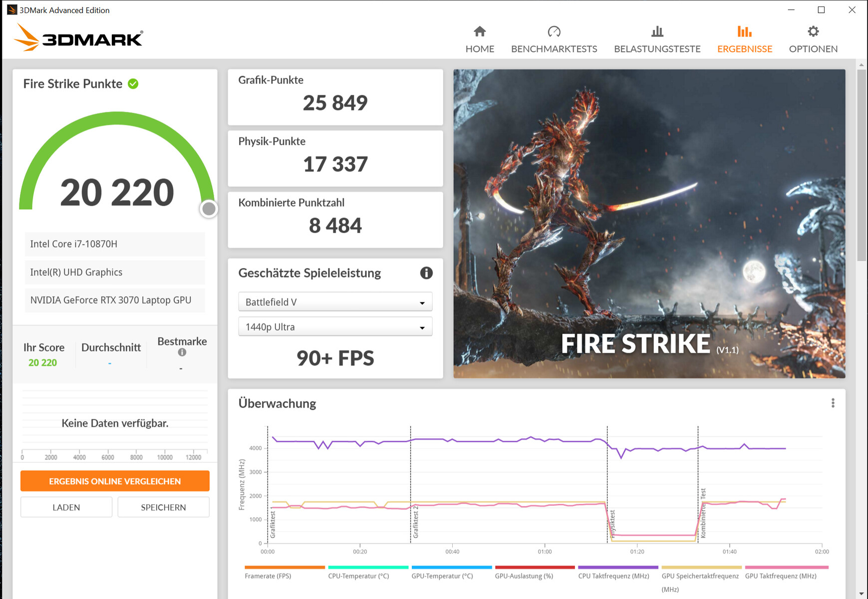Click the Grafiktest 2 marker in the chart

(x=416, y=522)
